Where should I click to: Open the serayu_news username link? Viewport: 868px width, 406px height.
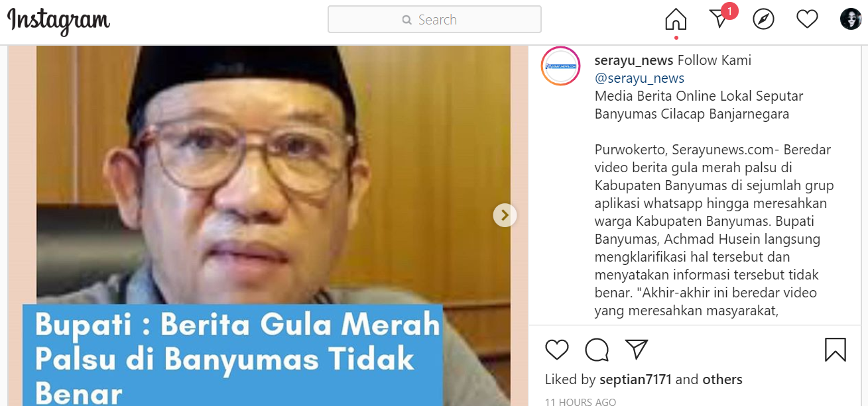(x=634, y=60)
